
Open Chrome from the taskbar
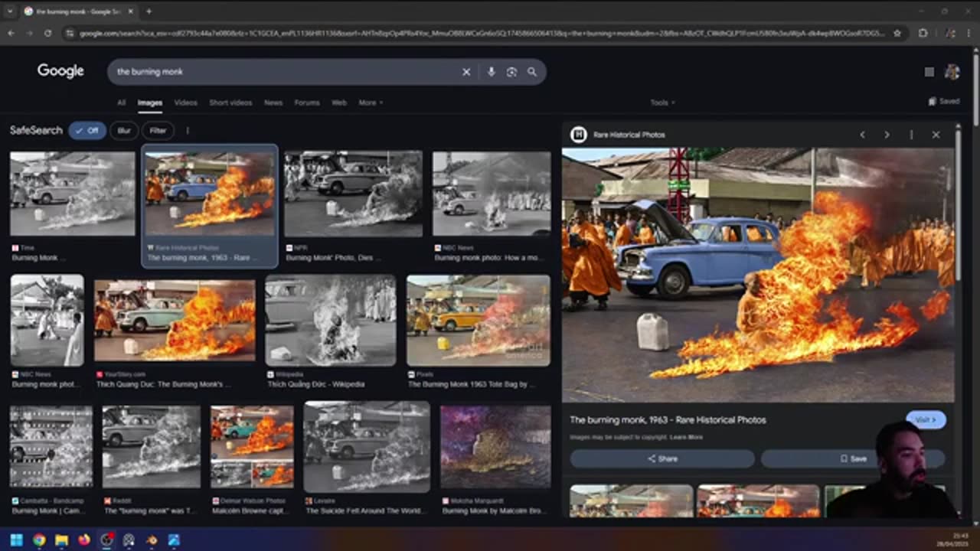click(x=39, y=540)
